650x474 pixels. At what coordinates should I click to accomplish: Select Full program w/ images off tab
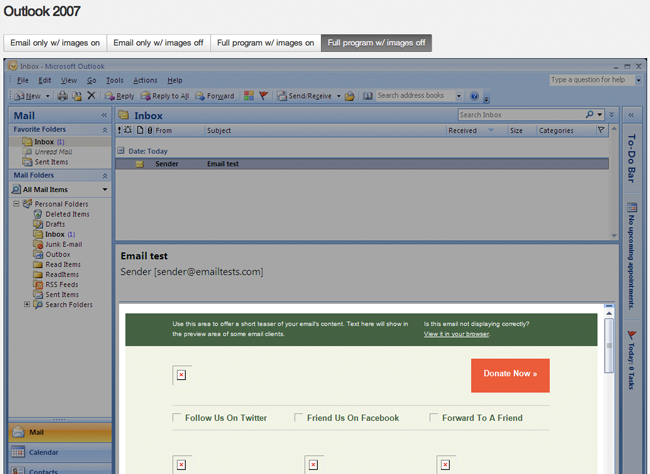(x=376, y=43)
